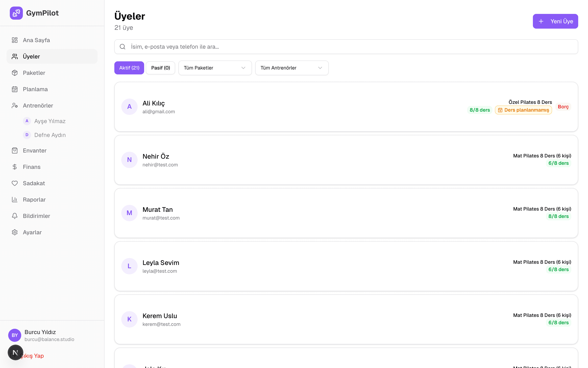The image size is (588, 368).
Task: Click the chevron in Tüm Antrenörler filter
Action: click(320, 68)
